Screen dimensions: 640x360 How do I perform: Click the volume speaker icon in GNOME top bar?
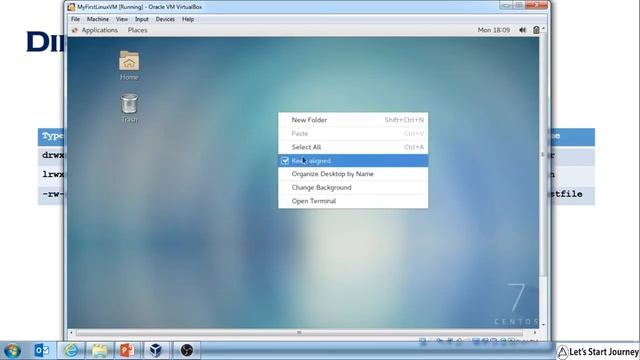pyautogui.click(x=522, y=30)
